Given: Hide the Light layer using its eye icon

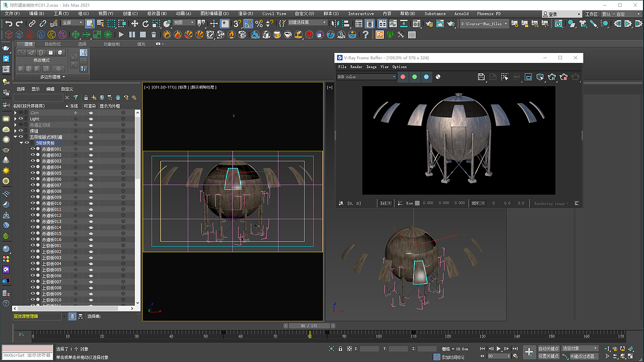Looking at the screenshot, I should tap(21, 119).
